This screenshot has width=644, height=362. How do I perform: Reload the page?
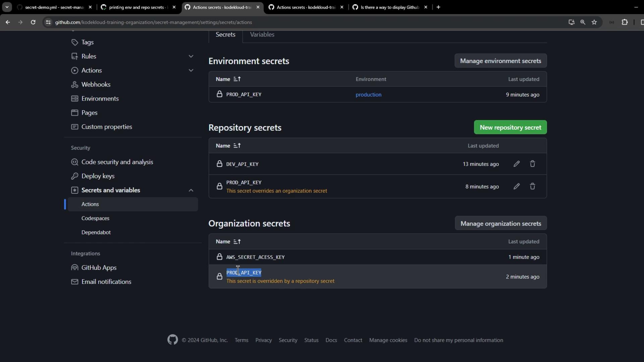point(33,22)
